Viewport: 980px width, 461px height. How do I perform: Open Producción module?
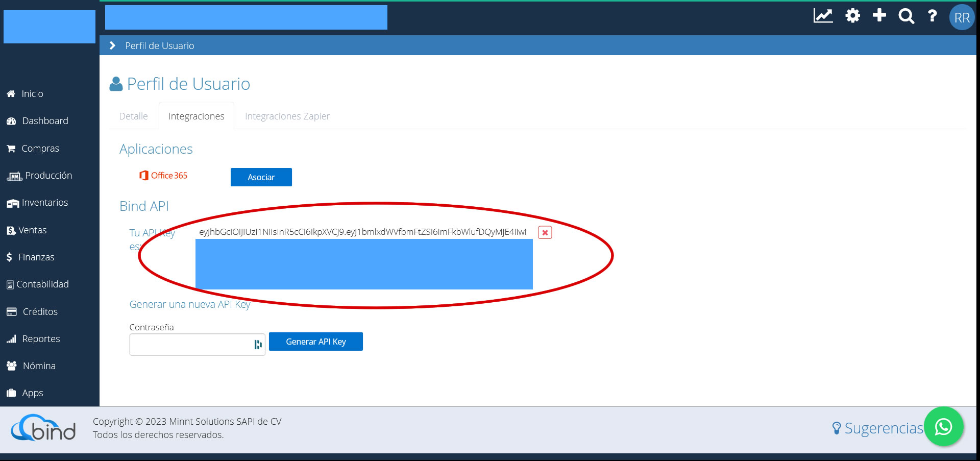click(48, 176)
